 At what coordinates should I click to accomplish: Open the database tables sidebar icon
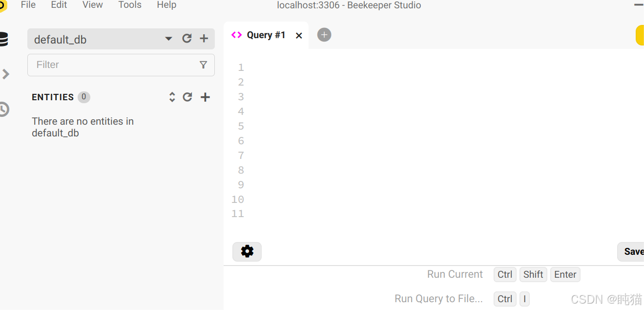pos(3,39)
